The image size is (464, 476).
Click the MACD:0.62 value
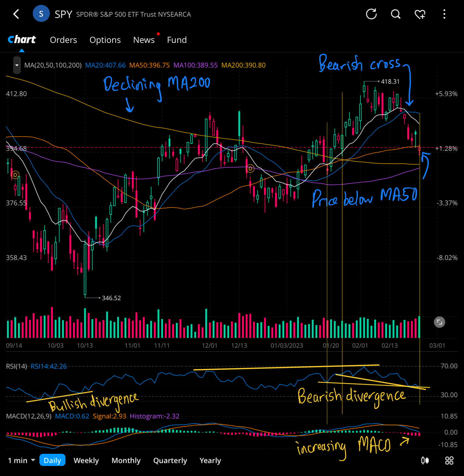pyautogui.click(x=72, y=416)
